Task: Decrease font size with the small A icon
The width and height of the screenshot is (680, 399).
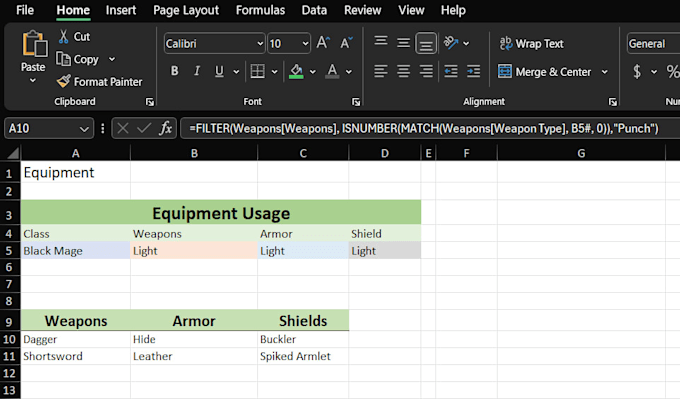Action: point(346,43)
